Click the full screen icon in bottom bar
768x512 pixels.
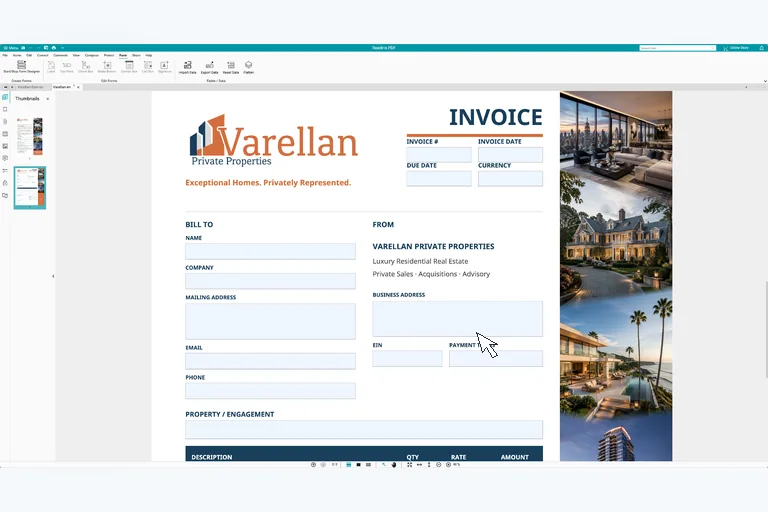(409, 464)
